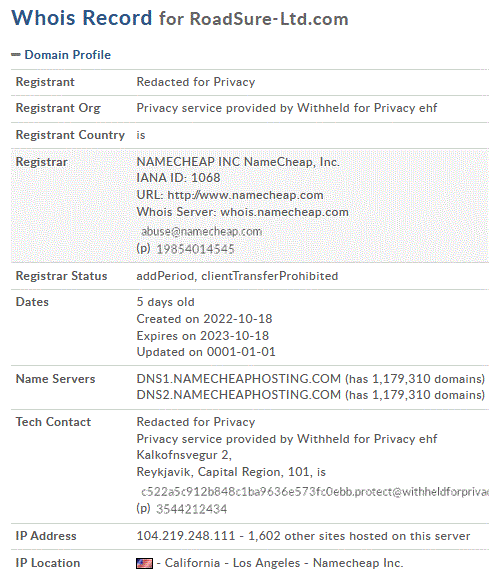Click the protect@withheldforprivacy tech contact email
The height and width of the screenshot is (576, 489).
[315, 492]
